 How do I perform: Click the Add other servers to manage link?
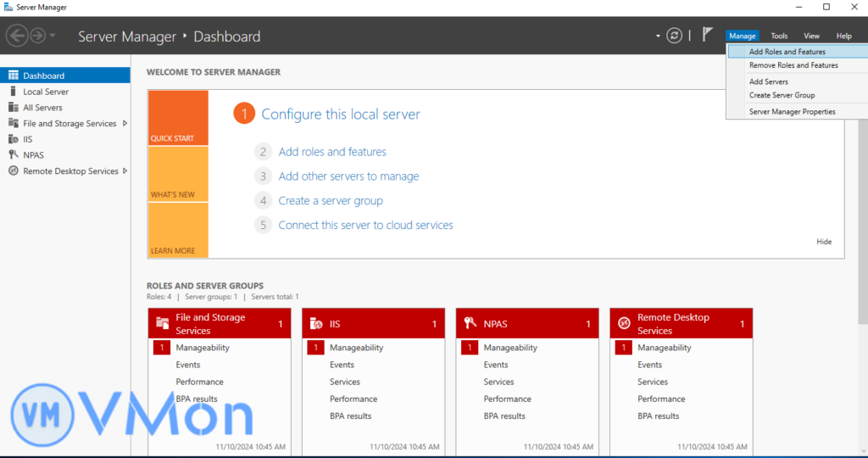348,176
